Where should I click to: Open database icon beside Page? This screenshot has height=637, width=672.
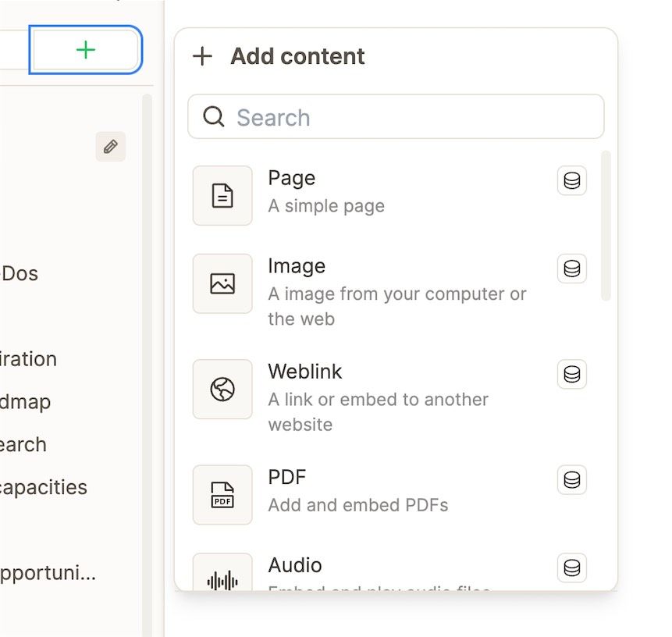point(571,181)
